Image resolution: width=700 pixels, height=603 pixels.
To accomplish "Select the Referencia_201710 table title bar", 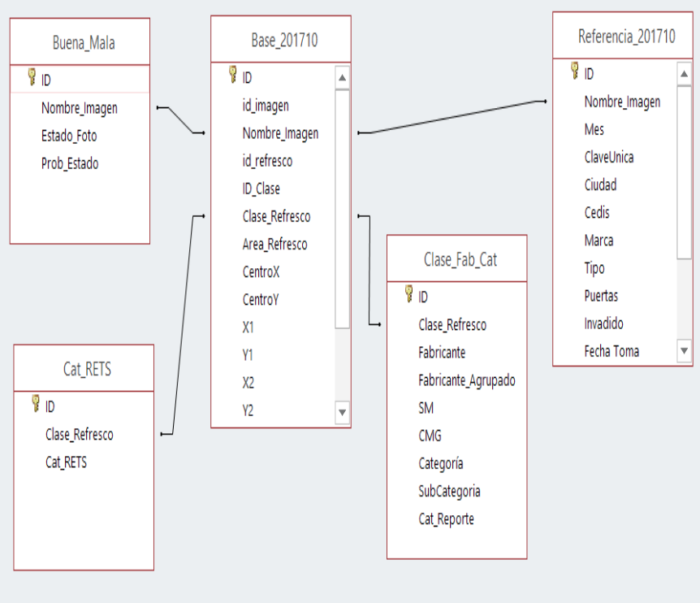I will pyautogui.click(x=623, y=36).
